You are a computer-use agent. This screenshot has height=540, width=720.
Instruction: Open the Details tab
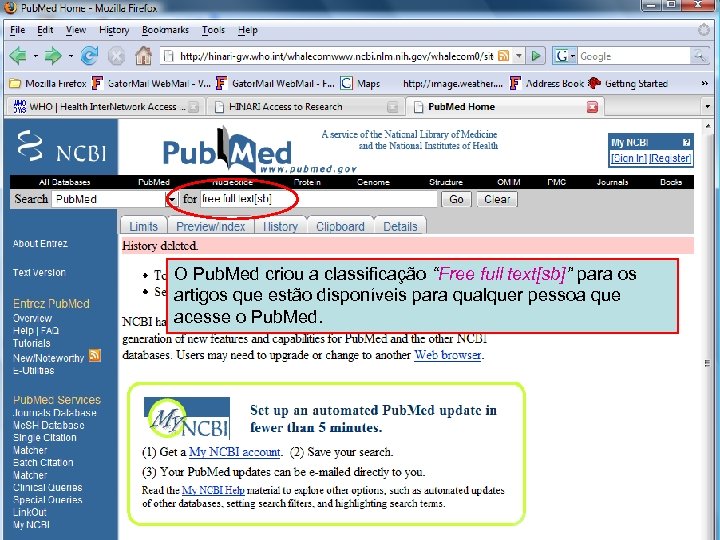400,226
